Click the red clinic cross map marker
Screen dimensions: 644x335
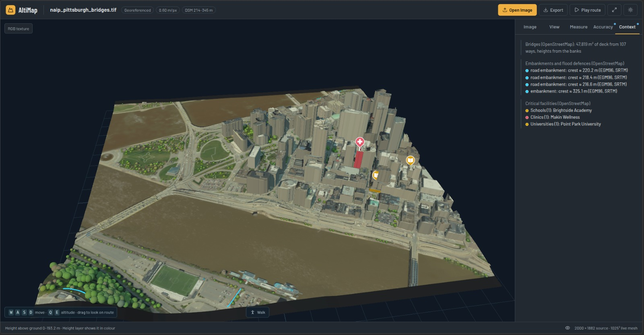(360, 142)
